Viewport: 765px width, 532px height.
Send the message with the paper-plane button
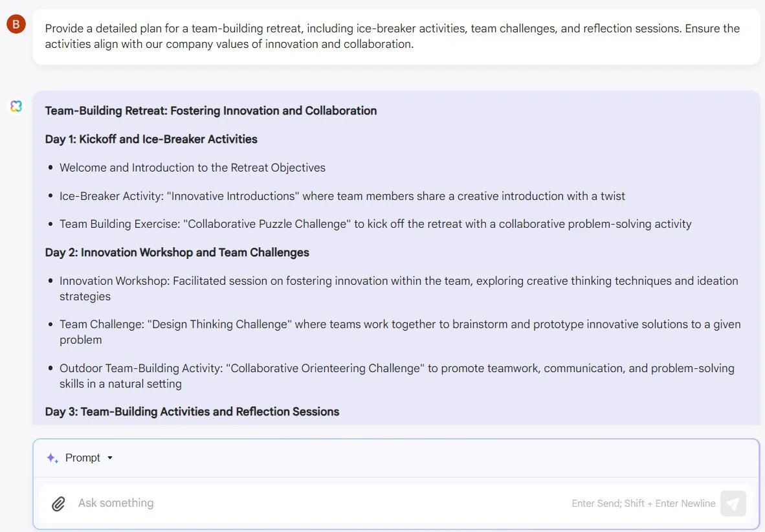(x=733, y=504)
